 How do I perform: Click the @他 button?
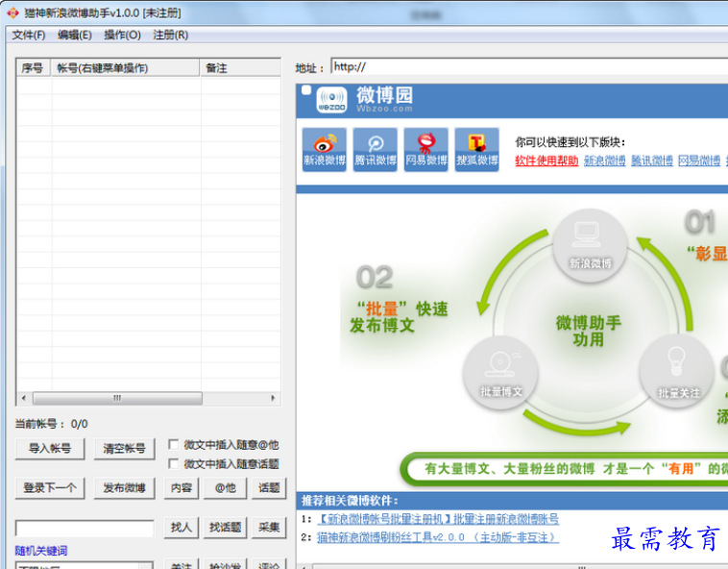click(225, 488)
